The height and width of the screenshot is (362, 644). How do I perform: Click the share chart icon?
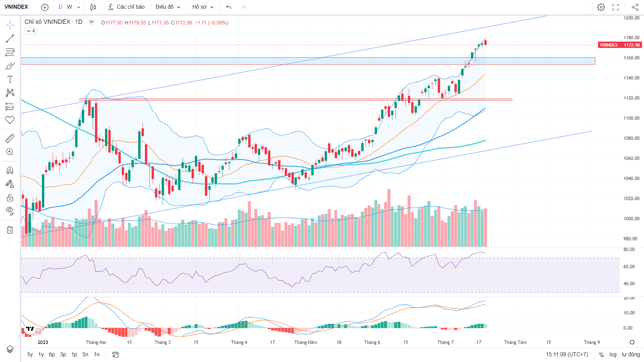pos(635,7)
